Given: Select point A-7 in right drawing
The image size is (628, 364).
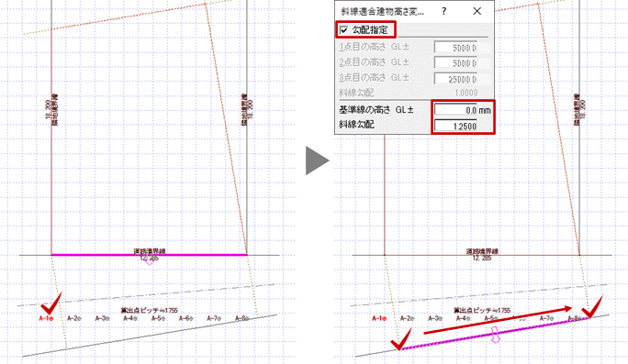Looking at the screenshot, I should (x=546, y=318).
